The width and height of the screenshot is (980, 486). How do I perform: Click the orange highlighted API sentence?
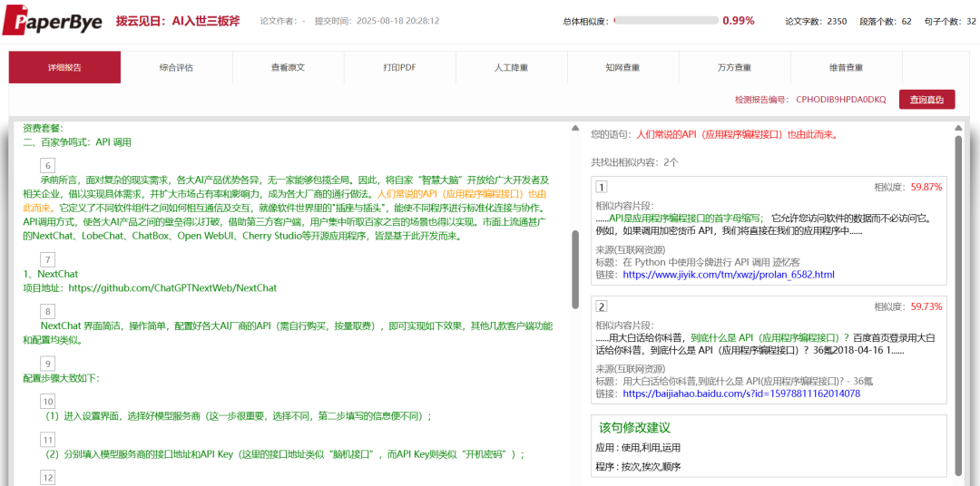point(461,194)
